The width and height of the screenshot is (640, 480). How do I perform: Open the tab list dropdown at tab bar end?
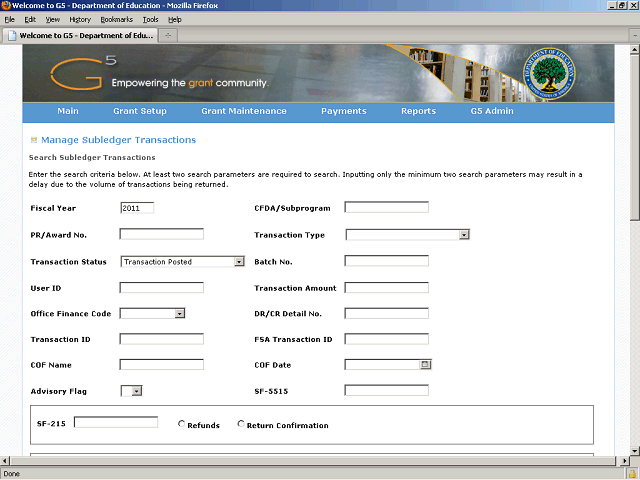(x=635, y=36)
